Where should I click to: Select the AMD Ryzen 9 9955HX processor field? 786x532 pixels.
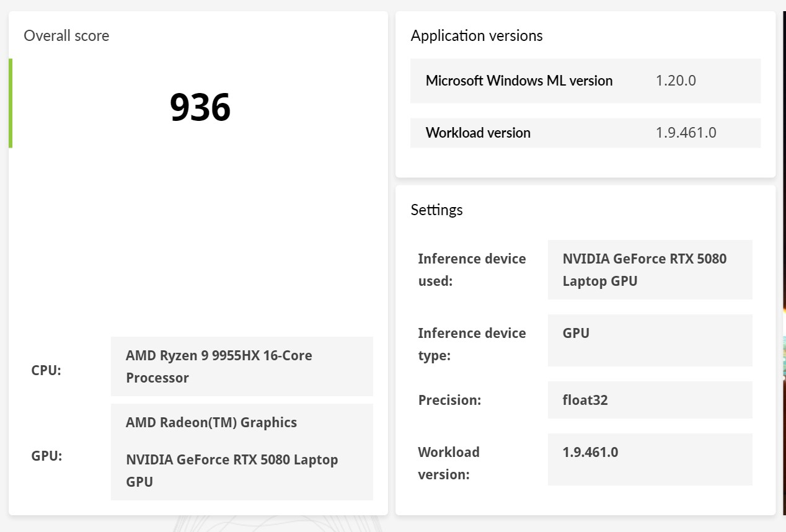pos(242,366)
